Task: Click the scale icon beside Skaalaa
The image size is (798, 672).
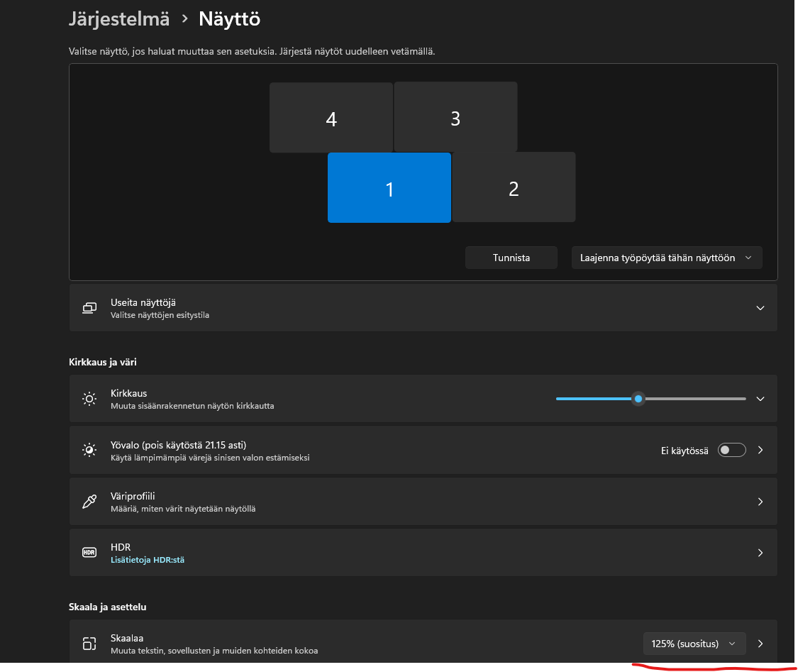Action: click(x=89, y=644)
